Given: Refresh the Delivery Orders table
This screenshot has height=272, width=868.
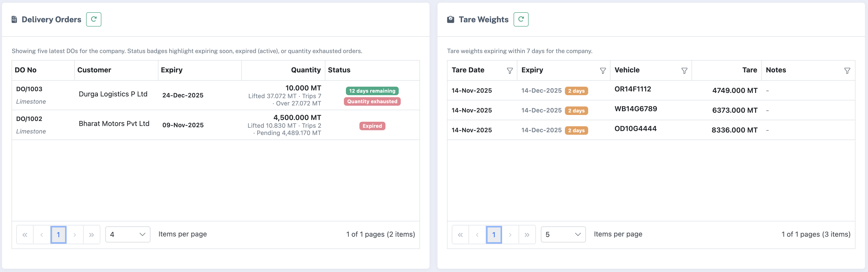Looking at the screenshot, I should point(94,19).
